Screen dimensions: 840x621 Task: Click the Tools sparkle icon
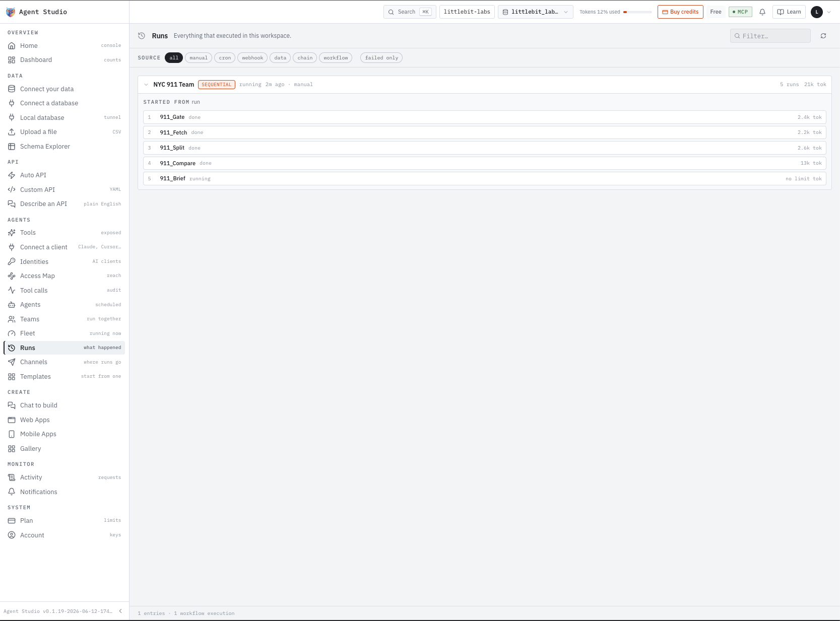pyautogui.click(x=12, y=233)
